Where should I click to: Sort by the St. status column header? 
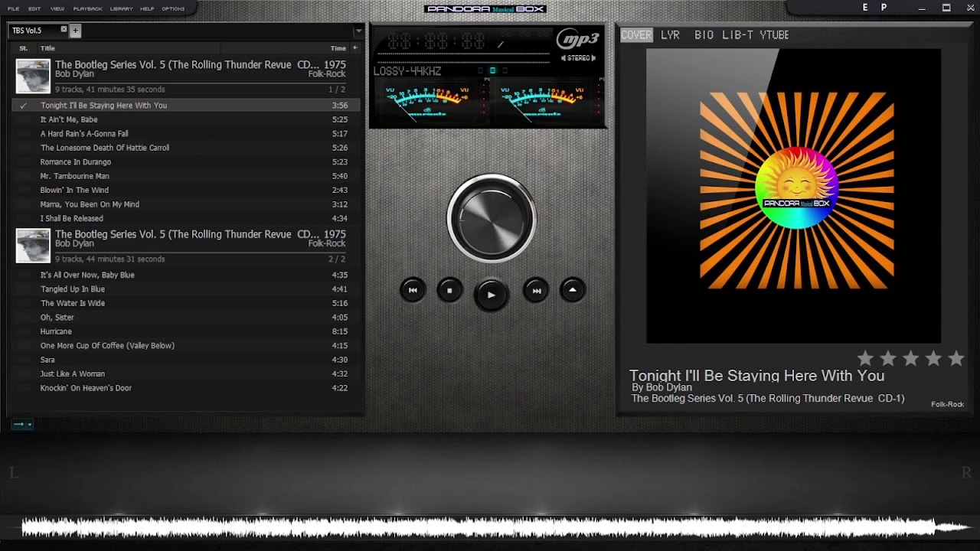point(23,48)
